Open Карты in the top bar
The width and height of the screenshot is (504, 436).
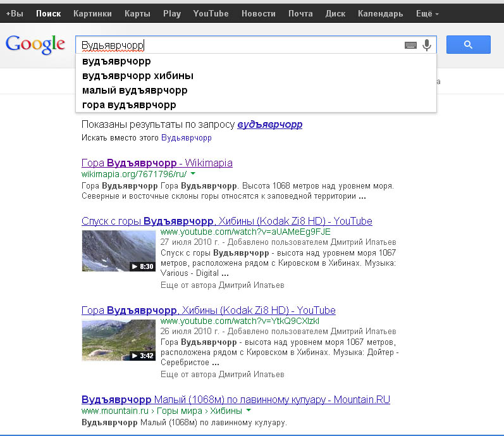coord(137,13)
